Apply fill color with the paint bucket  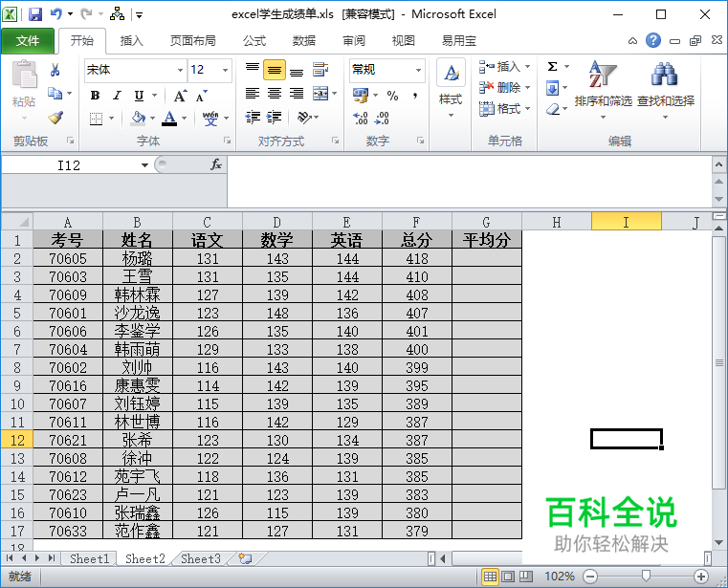point(138,118)
